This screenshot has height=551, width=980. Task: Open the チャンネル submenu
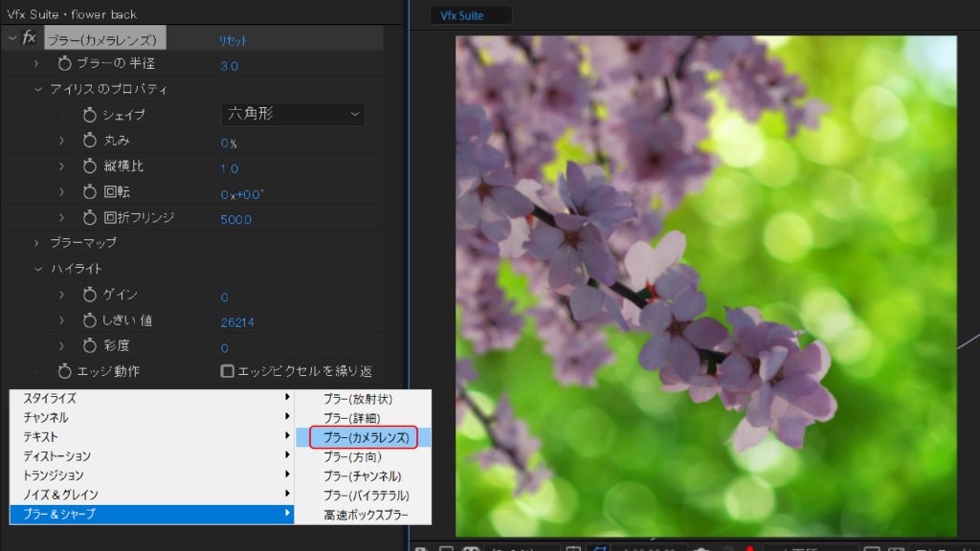pos(152,417)
